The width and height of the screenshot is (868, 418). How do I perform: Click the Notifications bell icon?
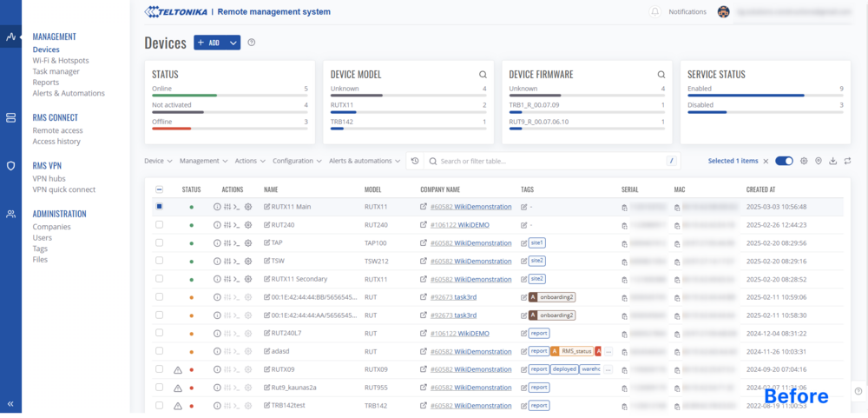click(x=655, y=12)
